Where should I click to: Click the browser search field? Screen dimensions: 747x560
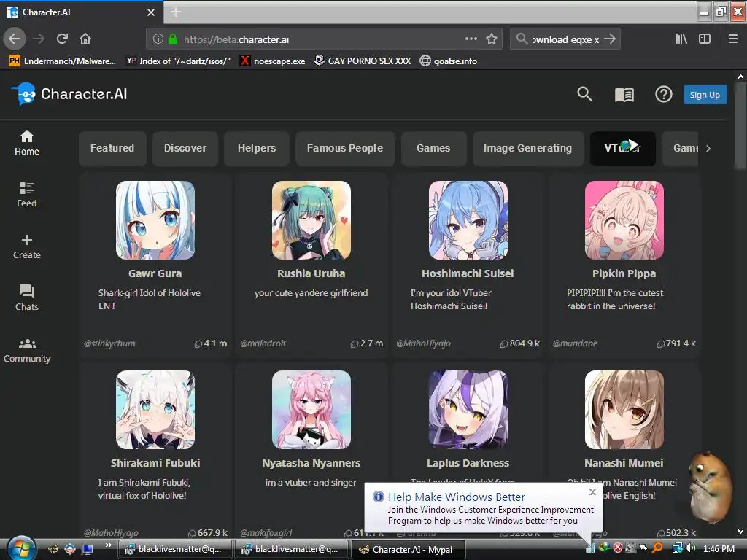565,39
